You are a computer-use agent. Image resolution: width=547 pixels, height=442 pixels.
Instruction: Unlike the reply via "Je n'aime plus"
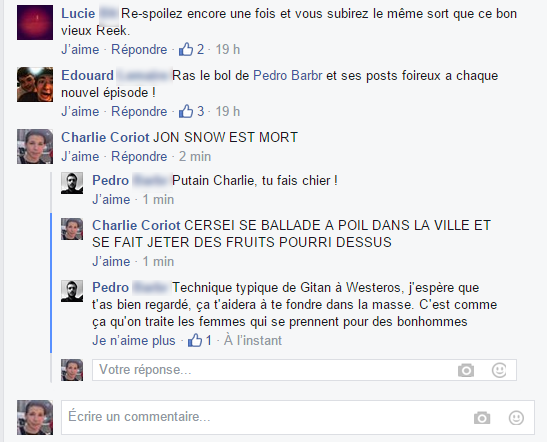coord(134,340)
